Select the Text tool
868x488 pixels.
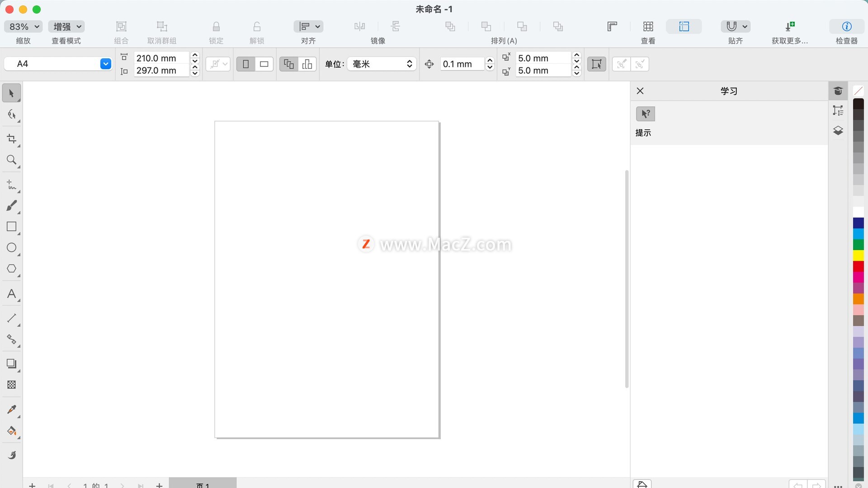[x=12, y=294]
